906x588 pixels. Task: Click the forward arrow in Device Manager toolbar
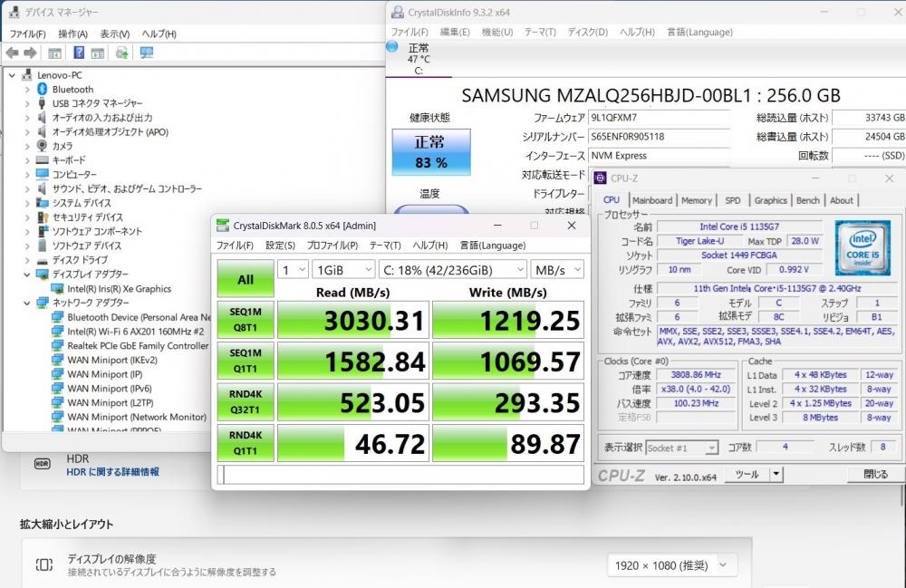pyautogui.click(x=30, y=53)
